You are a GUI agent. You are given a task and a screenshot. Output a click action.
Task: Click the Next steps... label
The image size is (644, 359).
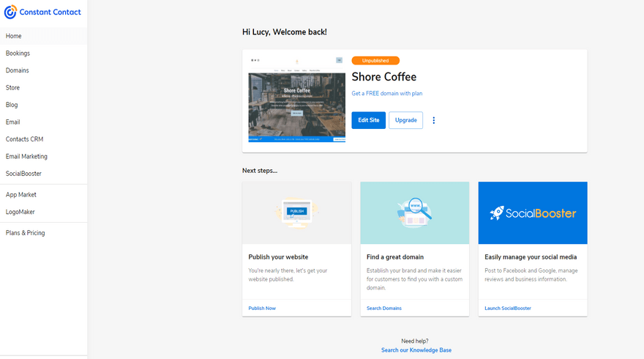coord(260,171)
